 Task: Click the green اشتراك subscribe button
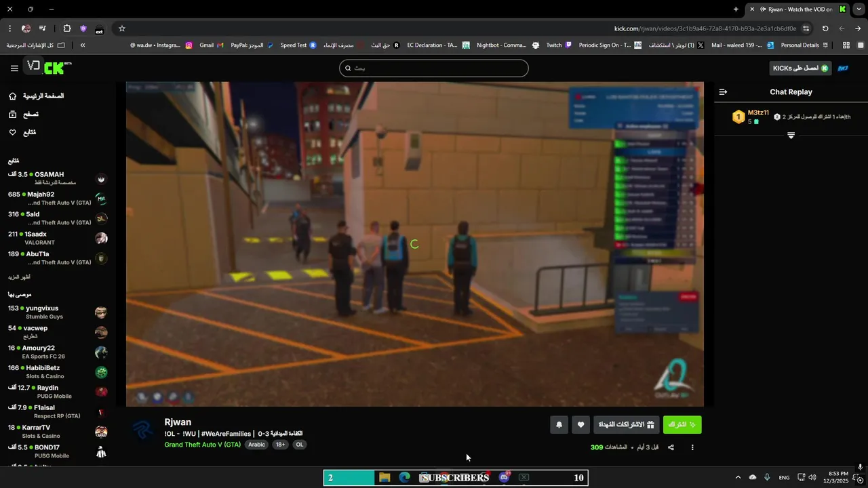pyautogui.click(x=682, y=425)
